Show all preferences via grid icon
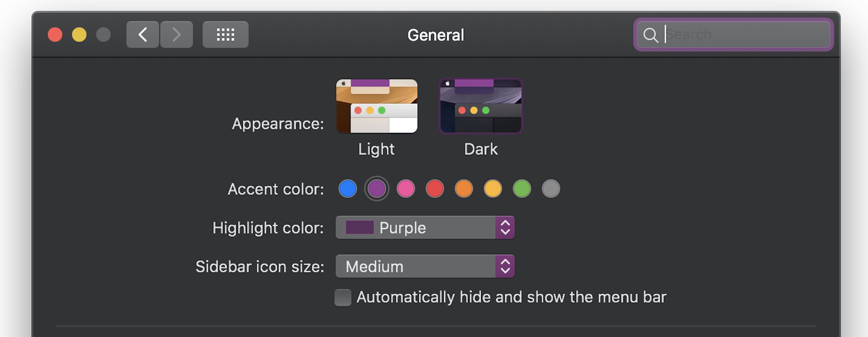Screen dimensions: 868x337 225,34
